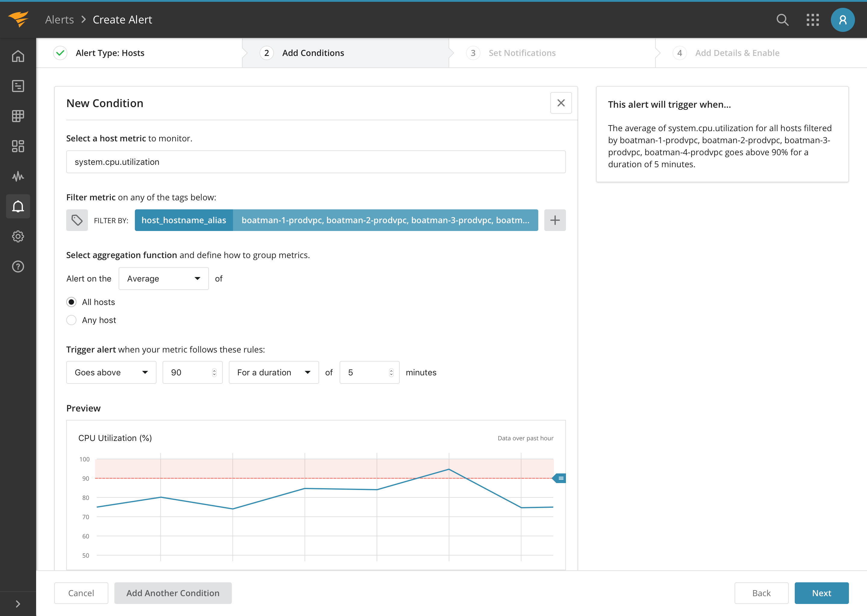The height and width of the screenshot is (616, 867).
Task: Select the Any host radio button
Action: point(71,320)
